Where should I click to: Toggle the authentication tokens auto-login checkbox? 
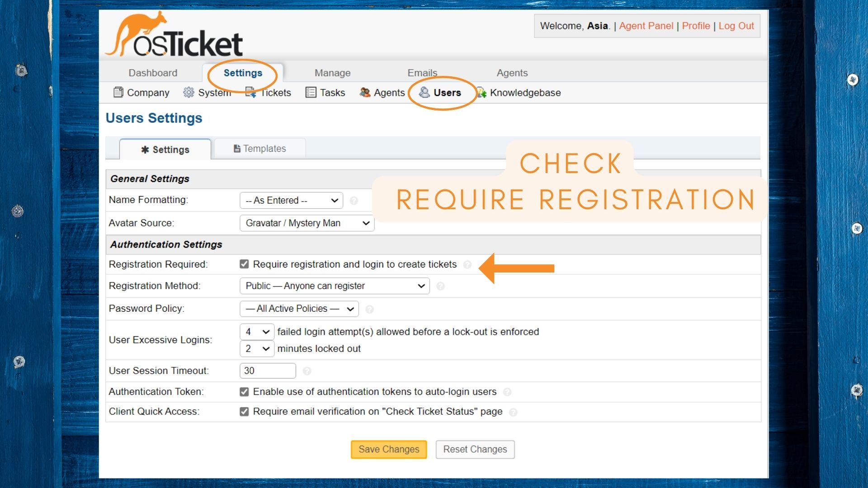click(244, 392)
